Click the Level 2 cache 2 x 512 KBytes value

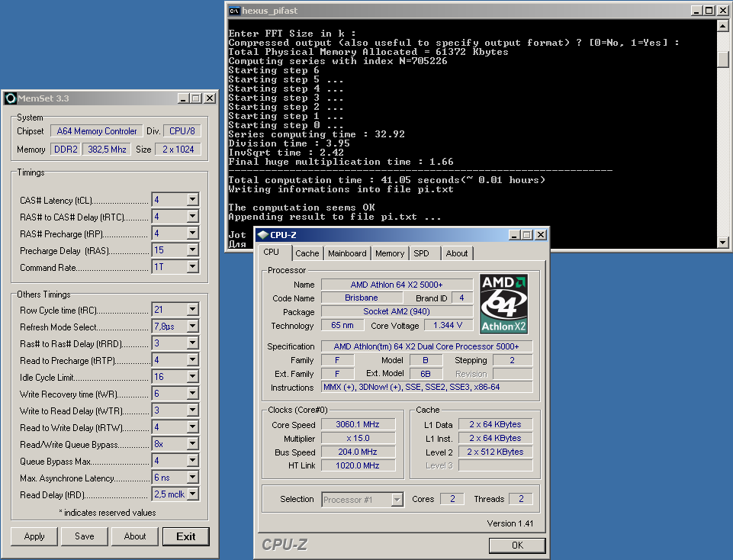click(495, 452)
